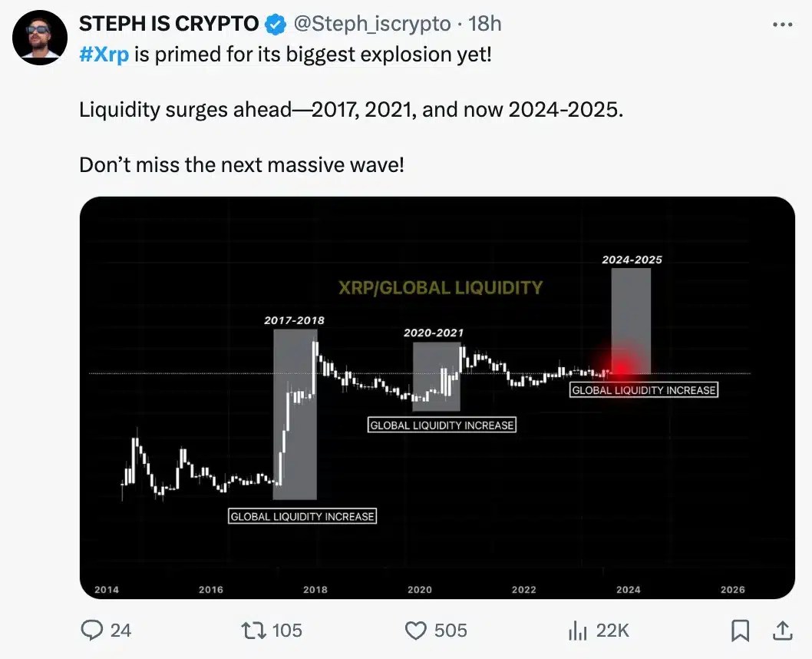Click the 2017-2018 label on the chart
Screen dimensions: 812x659
[x=295, y=319]
